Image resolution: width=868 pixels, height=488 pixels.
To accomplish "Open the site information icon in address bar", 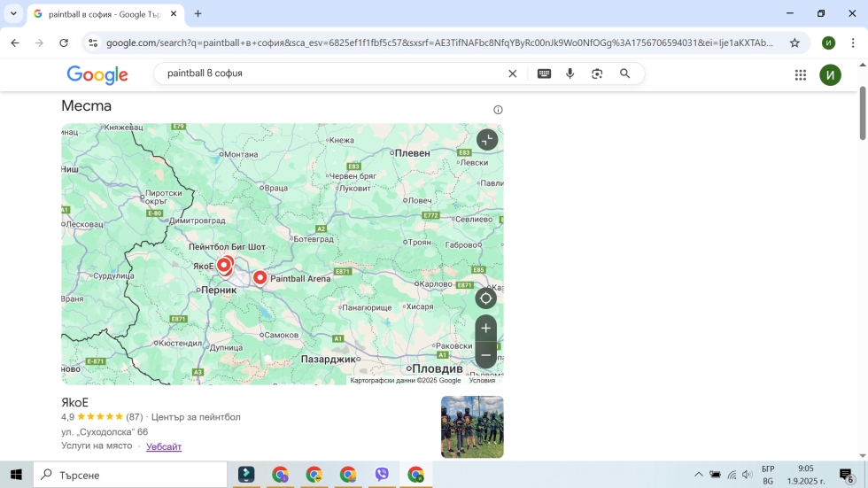I will [x=93, y=43].
